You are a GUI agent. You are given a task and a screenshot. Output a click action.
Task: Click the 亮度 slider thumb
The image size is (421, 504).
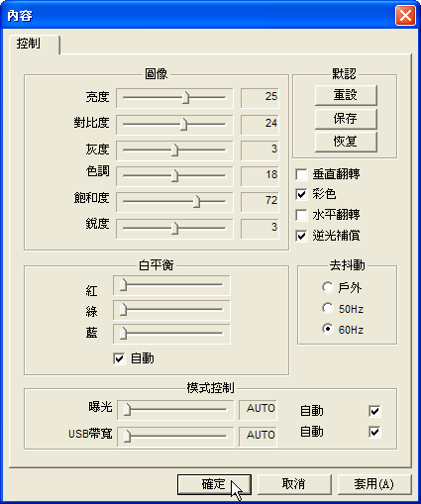(x=186, y=98)
